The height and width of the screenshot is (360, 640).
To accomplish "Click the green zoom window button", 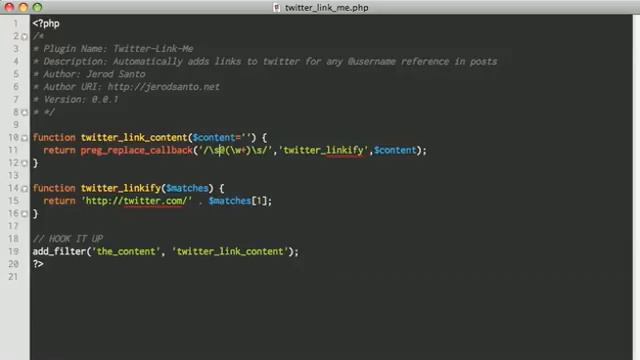I will 37,7.
